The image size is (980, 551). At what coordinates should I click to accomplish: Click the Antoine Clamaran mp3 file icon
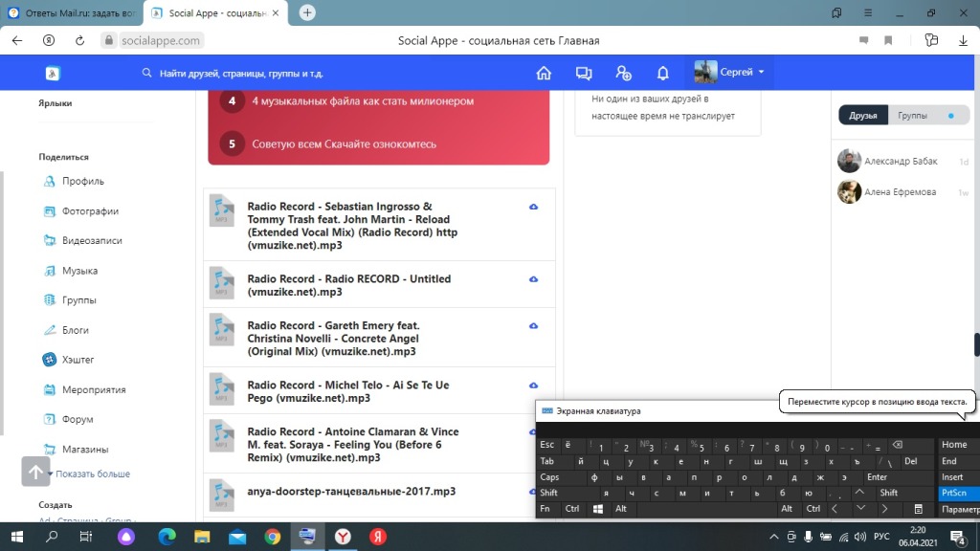[221, 435]
